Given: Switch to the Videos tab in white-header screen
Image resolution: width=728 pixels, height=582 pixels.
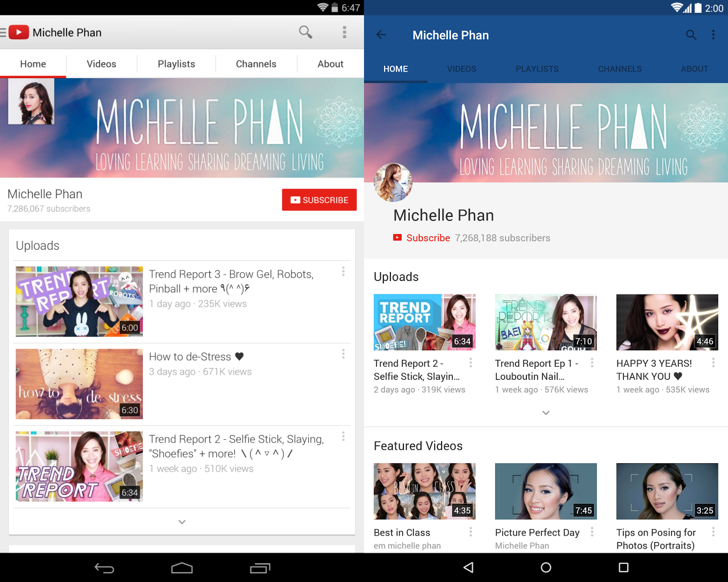Looking at the screenshot, I should tap(102, 64).
